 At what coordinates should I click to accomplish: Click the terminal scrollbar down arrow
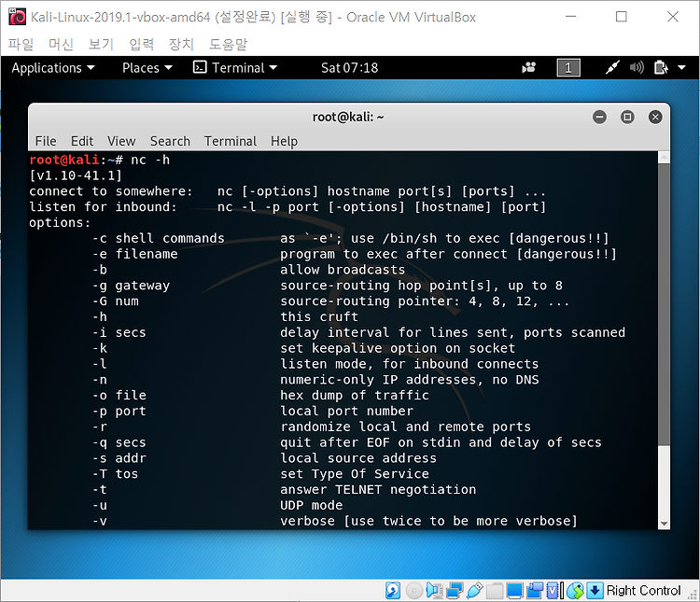click(x=664, y=524)
